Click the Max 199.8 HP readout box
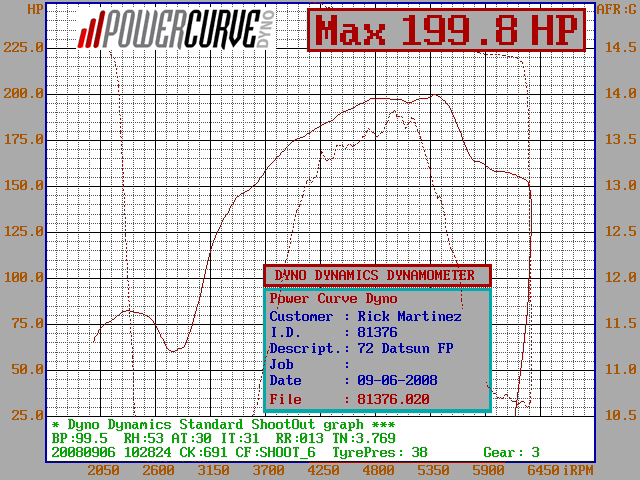The image size is (640, 480). click(x=447, y=30)
